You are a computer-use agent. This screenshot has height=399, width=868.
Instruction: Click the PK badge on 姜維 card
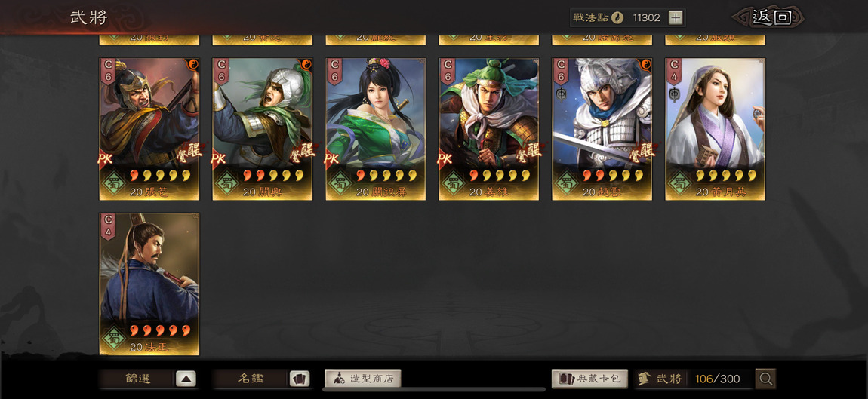[x=445, y=159]
